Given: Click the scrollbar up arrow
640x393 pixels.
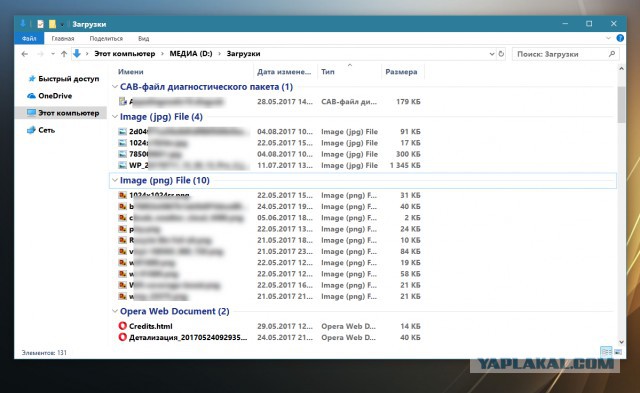Looking at the screenshot, I should coord(621,69).
